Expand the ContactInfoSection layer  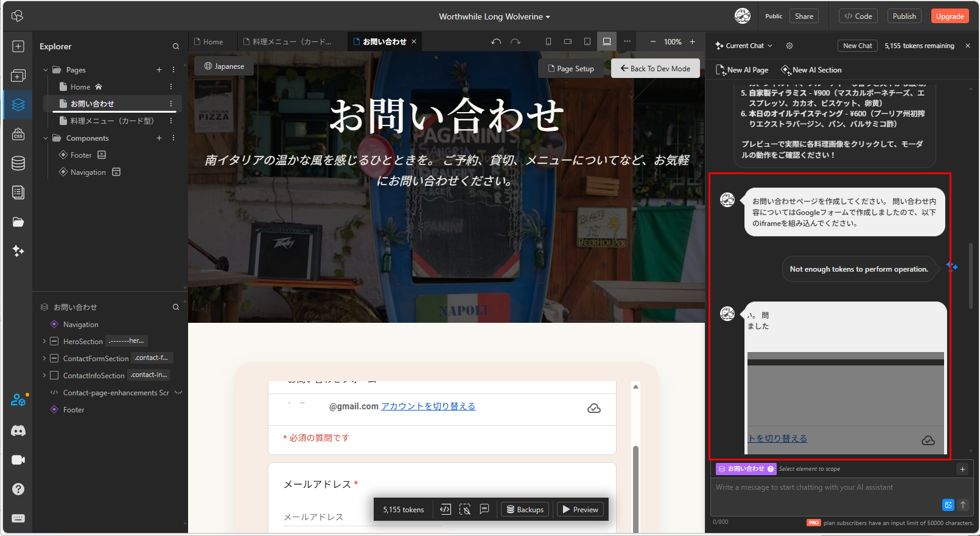pyautogui.click(x=44, y=375)
